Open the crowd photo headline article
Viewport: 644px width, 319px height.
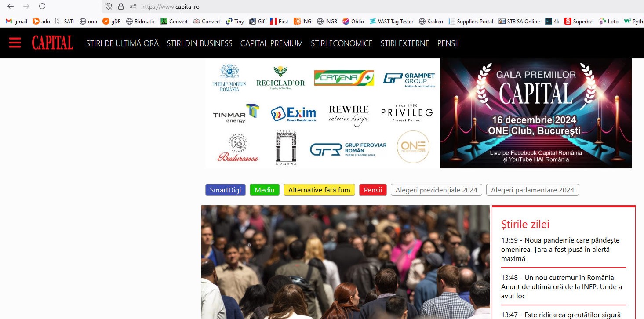pos(346,262)
